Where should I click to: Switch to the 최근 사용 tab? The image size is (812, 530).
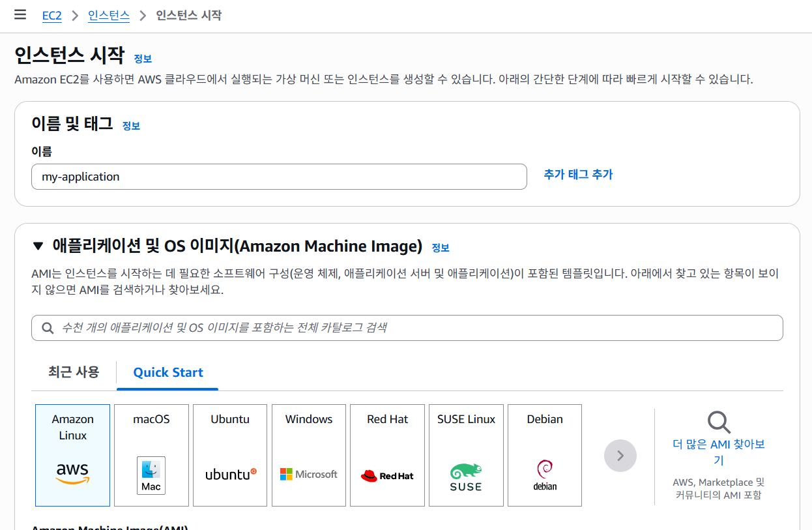pyautogui.click(x=74, y=372)
